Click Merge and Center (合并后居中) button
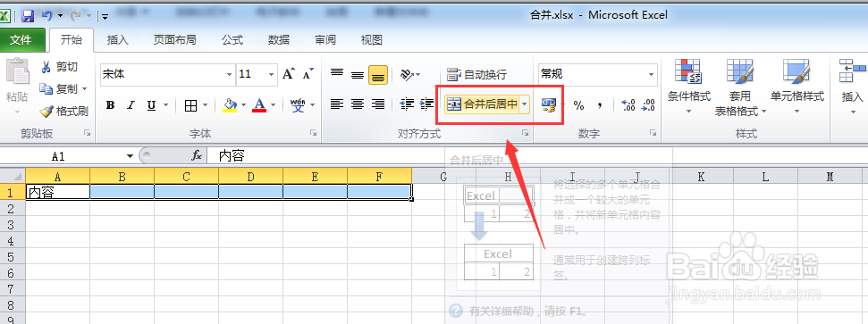Viewport: 868px width, 324px height. 482,104
